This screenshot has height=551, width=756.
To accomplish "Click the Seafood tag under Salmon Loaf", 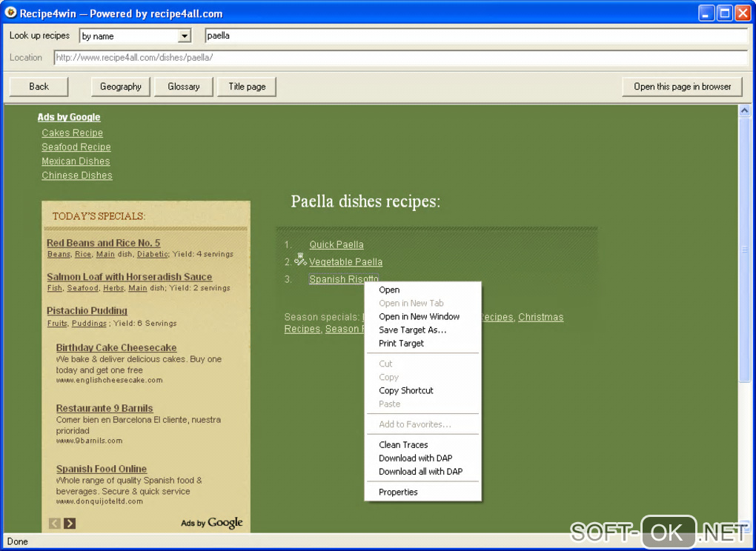I will 82,288.
